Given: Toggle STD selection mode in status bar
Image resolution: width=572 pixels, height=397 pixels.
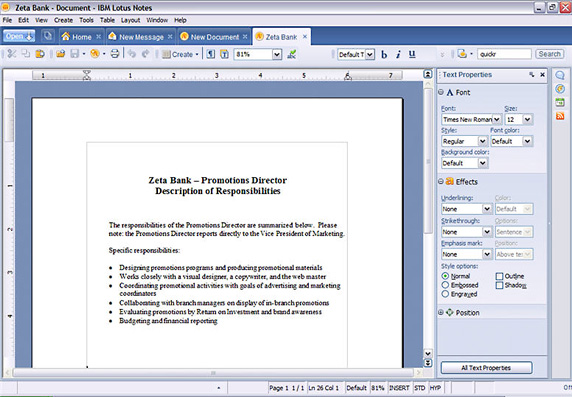Looking at the screenshot, I should pyautogui.click(x=420, y=388).
